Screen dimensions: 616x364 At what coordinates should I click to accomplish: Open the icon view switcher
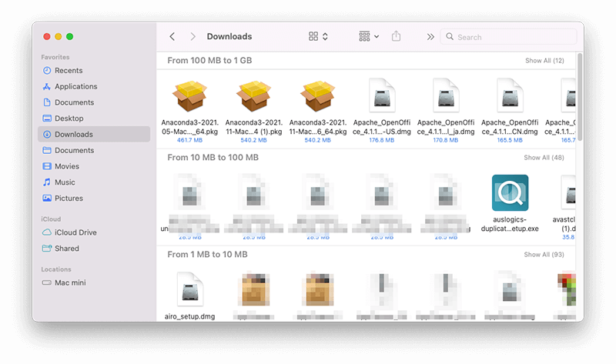click(318, 36)
